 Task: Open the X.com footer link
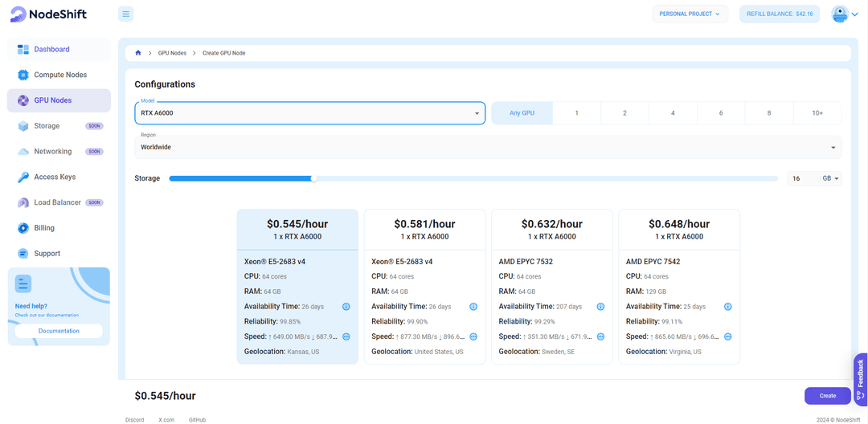pyautogui.click(x=166, y=420)
